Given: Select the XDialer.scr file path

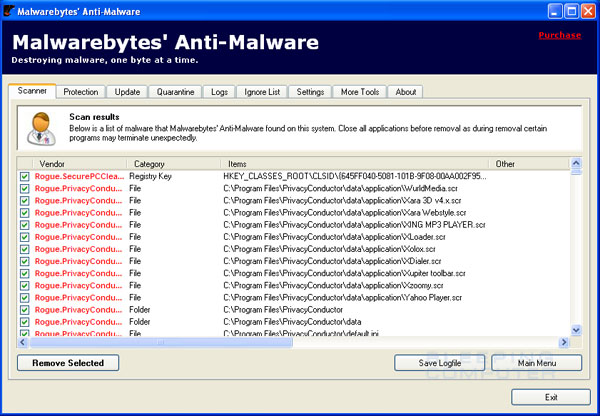Looking at the screenshot, I should tap(332, 261).
